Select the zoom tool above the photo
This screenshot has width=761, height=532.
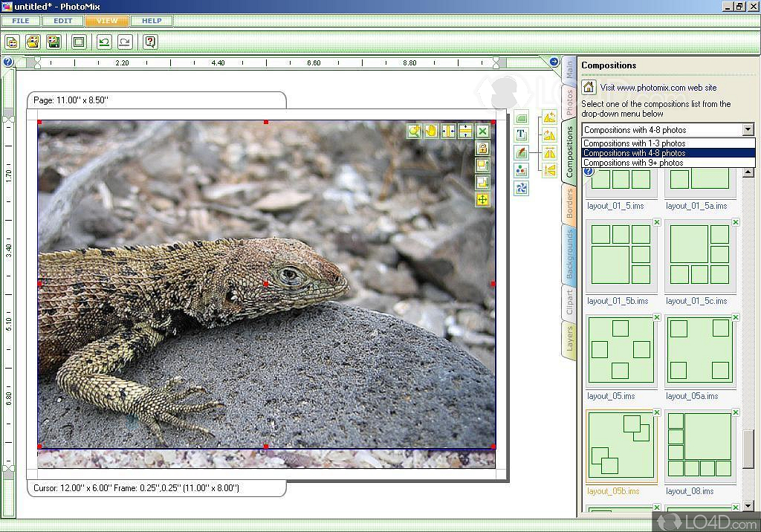pyautogui.click(x=415, y=131)
